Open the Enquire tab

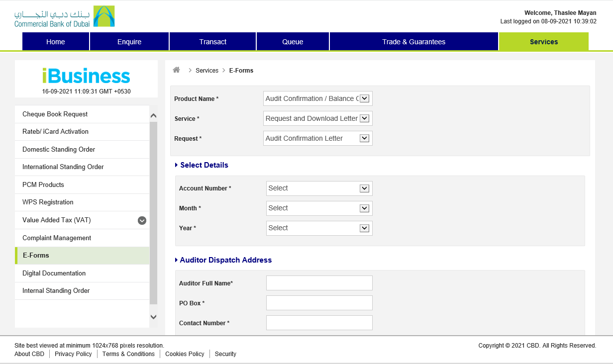(129, 42)
